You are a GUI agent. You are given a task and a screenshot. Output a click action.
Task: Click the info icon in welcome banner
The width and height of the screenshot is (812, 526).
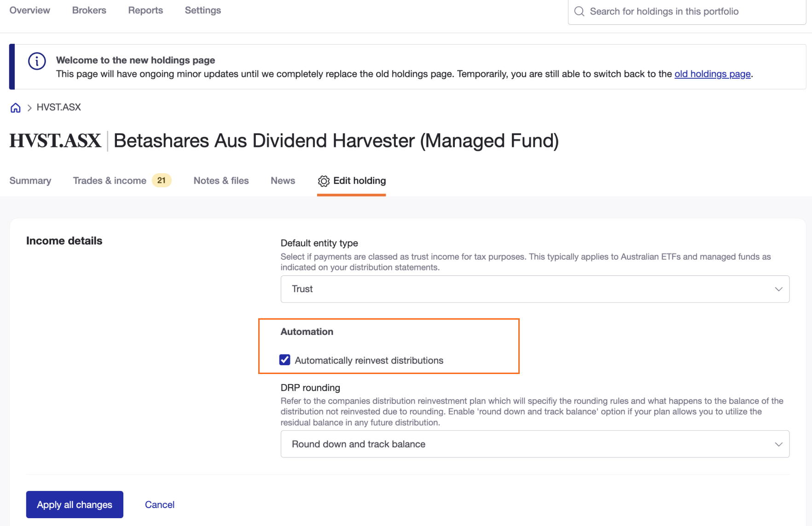[x=37, y=61]
